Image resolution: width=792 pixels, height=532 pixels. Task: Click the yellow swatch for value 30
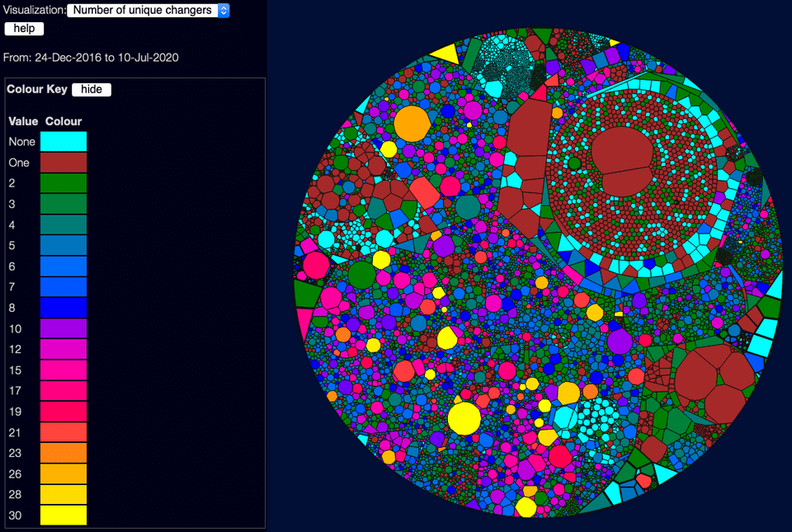tap(64, 516)
